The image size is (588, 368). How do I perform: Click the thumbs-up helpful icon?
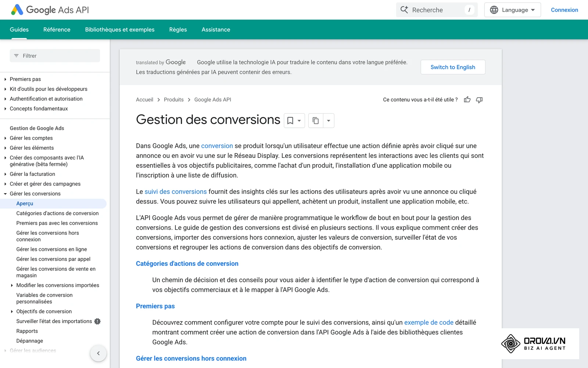click(467, 100)
